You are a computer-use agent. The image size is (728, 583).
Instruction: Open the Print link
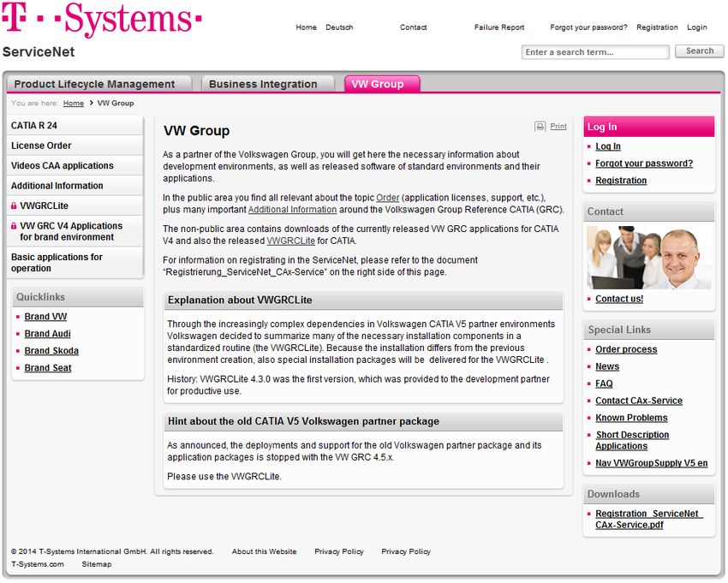(x=558, y=126)
